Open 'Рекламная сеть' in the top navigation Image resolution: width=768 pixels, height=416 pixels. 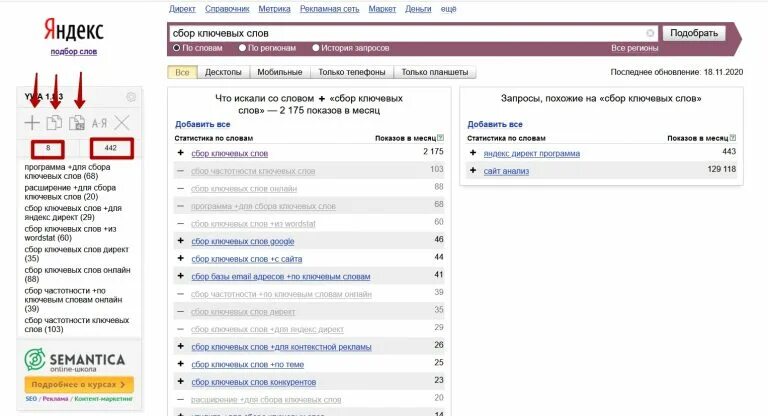(x=330, y=9)
